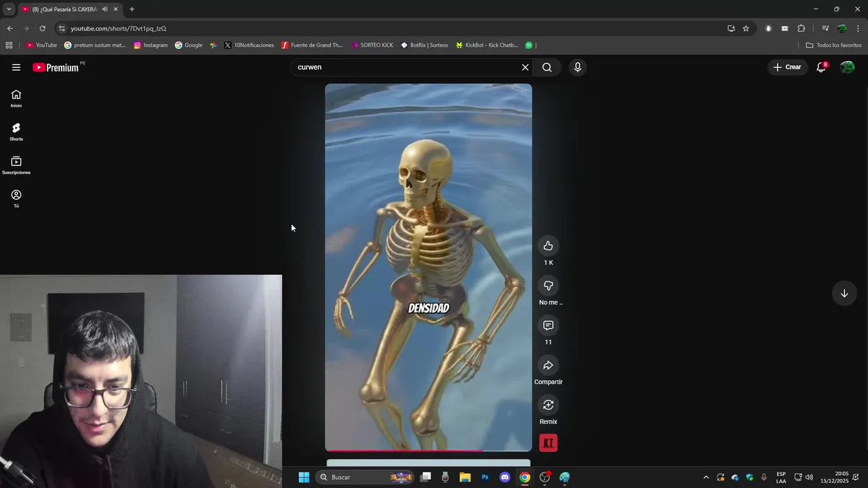868x488 pixels.
Task: Click the YouTube Premium logo
Action: [56, 67]
